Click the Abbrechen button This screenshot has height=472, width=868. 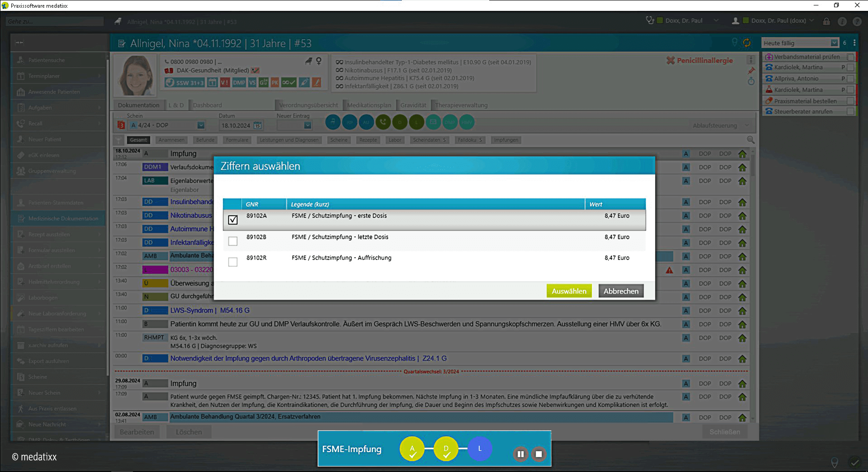click(621, 291)
